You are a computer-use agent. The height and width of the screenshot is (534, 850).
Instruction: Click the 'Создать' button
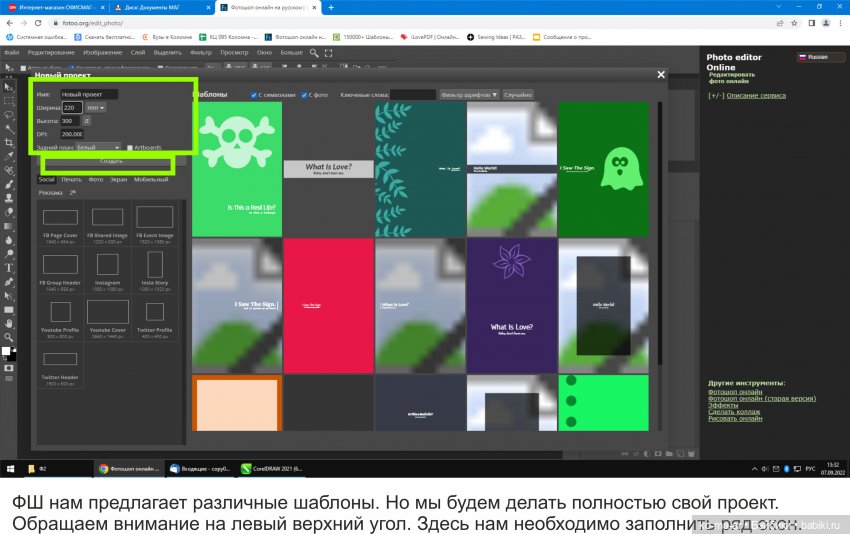tap(112, 160)
